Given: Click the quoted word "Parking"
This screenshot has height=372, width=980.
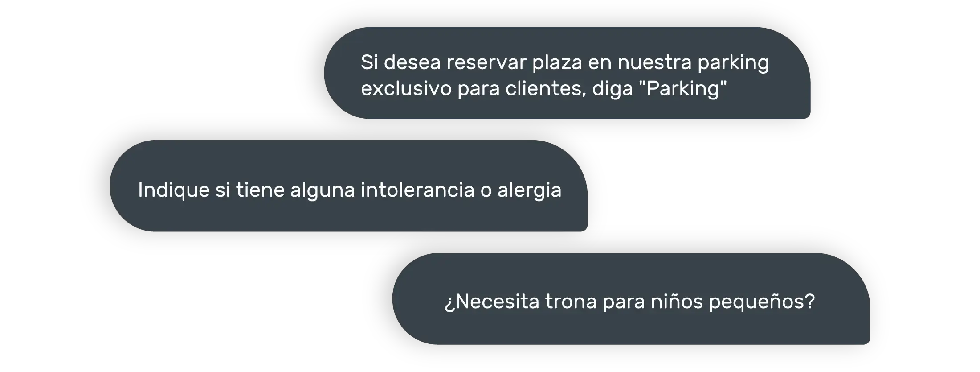Looking at the screenshot, I should pos(683,88).
